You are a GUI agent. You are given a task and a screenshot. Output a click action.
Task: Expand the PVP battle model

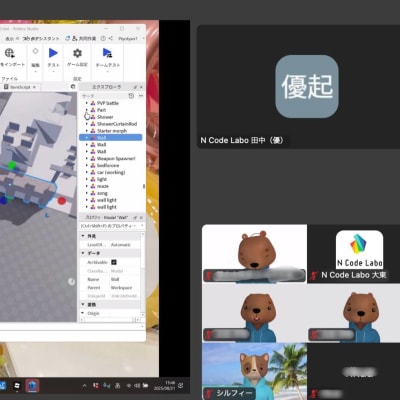click(87, 103)
